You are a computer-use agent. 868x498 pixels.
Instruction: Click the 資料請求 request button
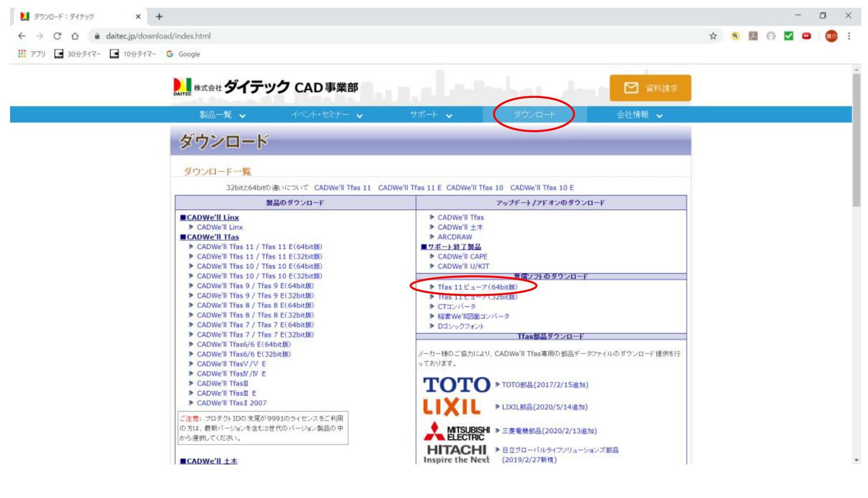pyautogui.click(x=650, y=87)
